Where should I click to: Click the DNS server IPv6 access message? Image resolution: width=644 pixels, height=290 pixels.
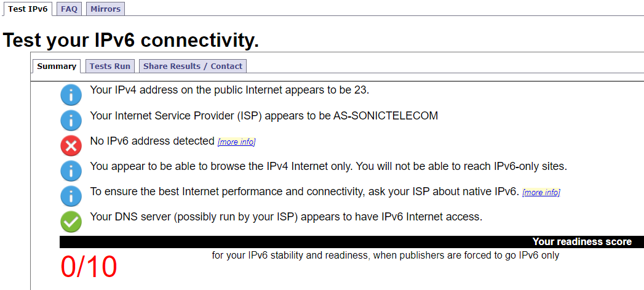(286, 217)
